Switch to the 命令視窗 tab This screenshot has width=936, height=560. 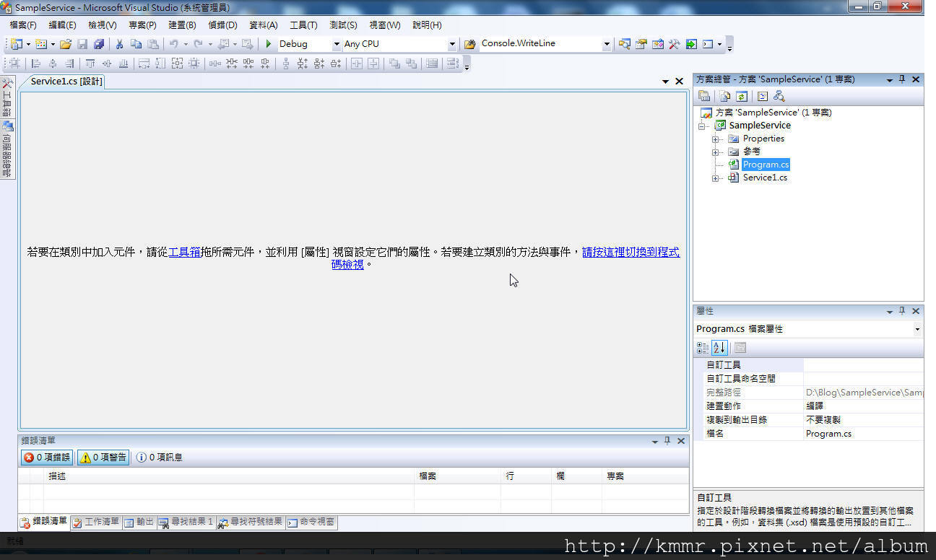pyautogui.click(x=311, y=522)
